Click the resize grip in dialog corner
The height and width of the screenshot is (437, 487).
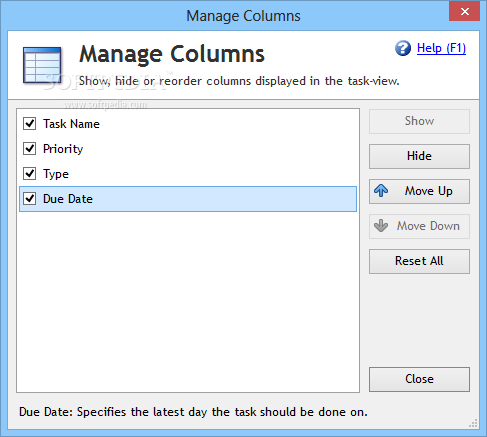coord(473,423)
